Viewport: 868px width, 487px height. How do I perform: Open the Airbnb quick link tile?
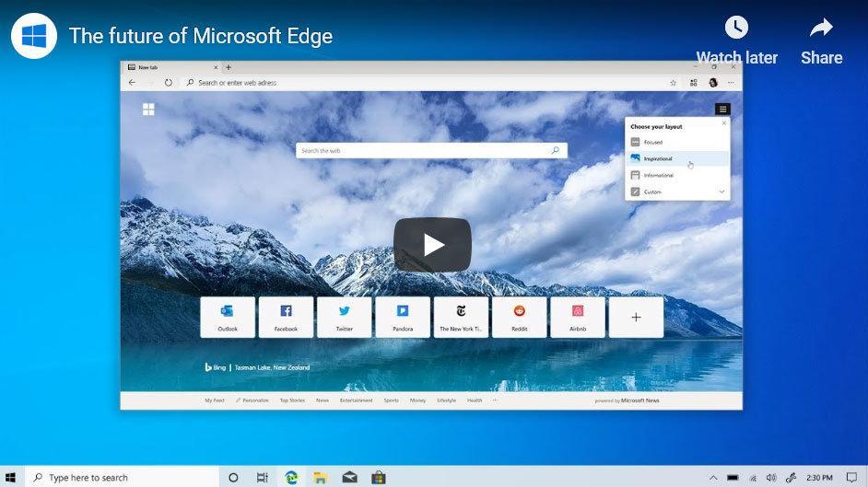point(578,318)
